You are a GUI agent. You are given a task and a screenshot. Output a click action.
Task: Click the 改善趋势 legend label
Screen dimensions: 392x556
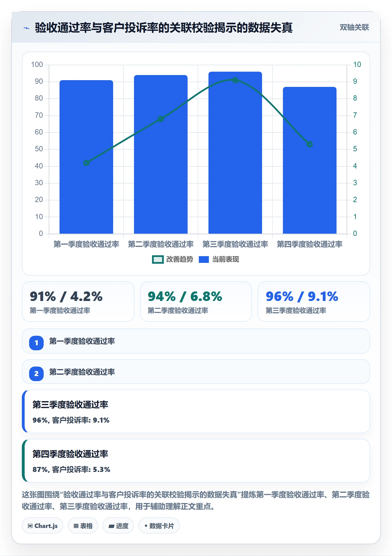180,260
